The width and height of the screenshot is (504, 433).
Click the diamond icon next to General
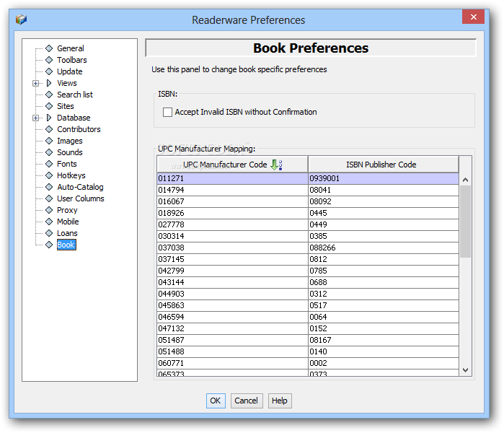(x=49, y=48)
